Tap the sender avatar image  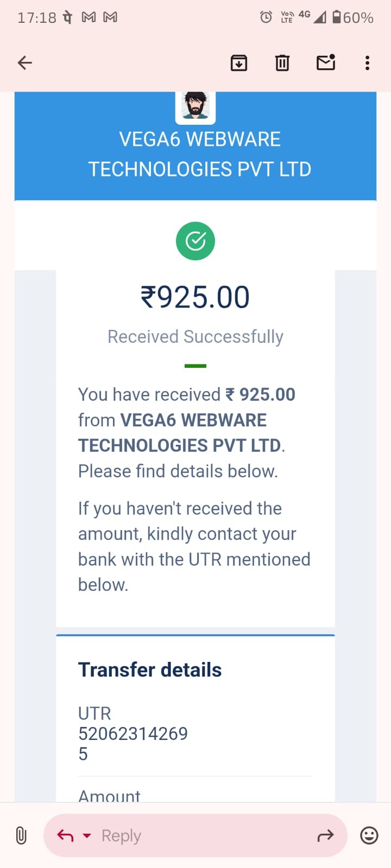click(195, 106)
